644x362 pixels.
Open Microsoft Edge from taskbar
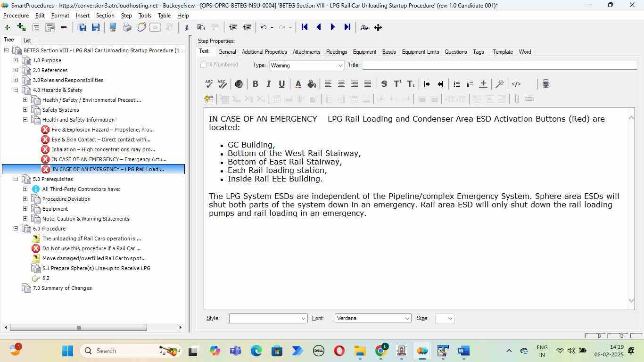click(256, 351)
